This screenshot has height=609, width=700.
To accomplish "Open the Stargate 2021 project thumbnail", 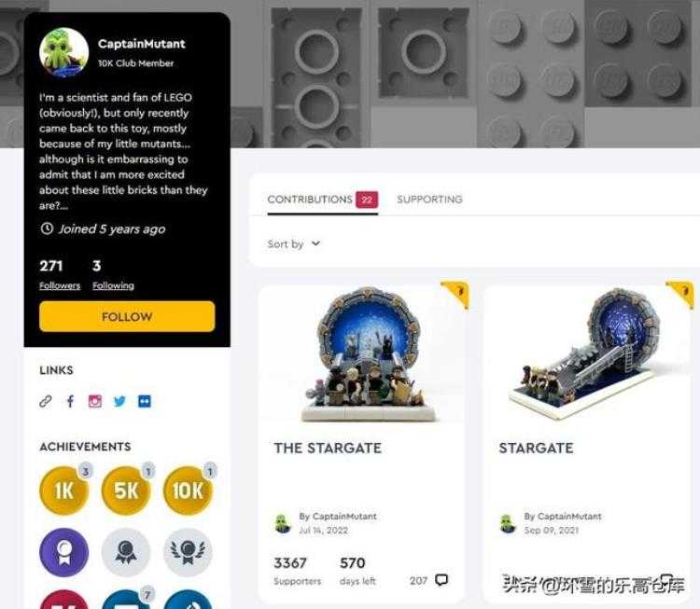I will tap(587, 354).
